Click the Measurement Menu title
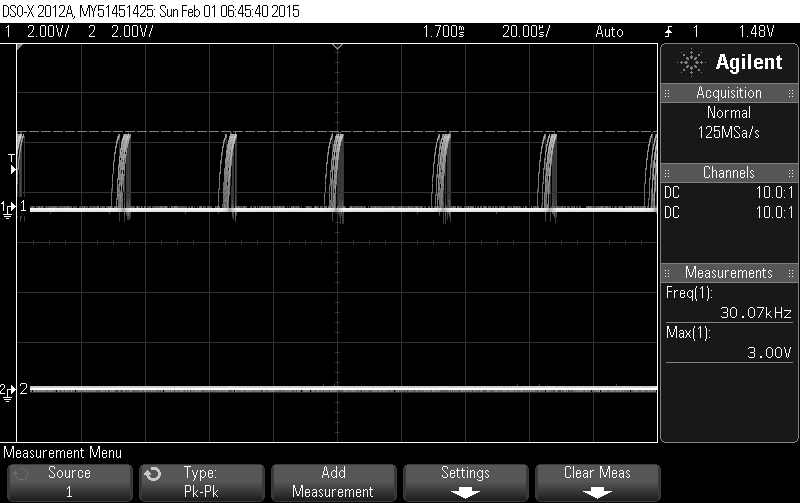800x503 pixels. pyautogui.click(x=63, y=452)
